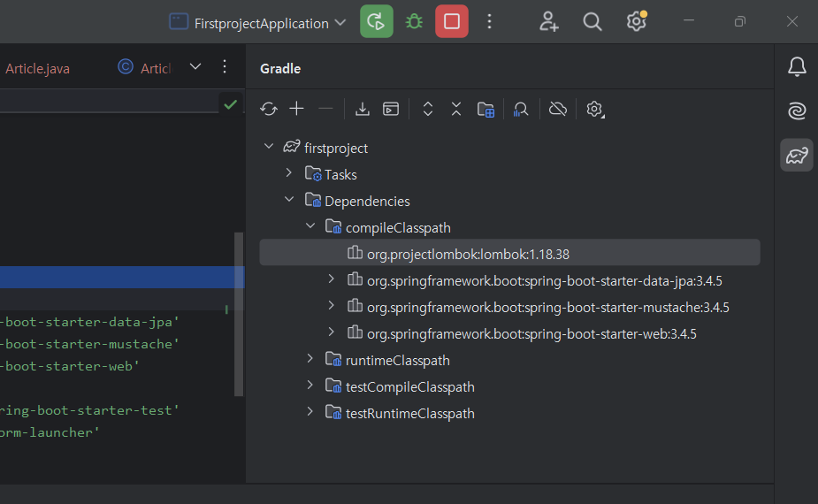This screenshot has height=504, width=818.
Task: Select testCompileClasspath label
Action: point(410,387)
